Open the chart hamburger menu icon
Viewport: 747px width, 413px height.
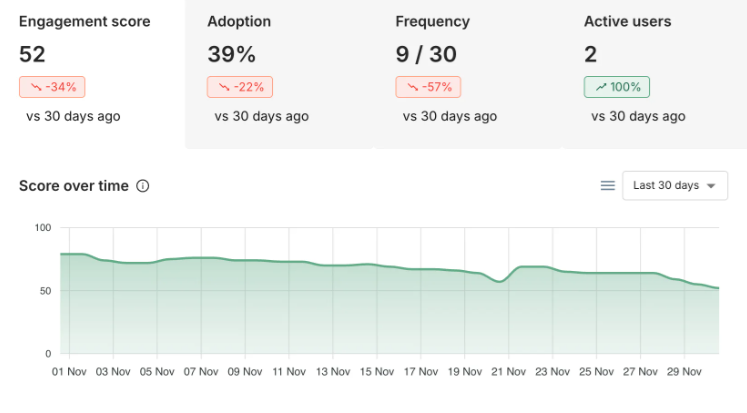point(607,185)
